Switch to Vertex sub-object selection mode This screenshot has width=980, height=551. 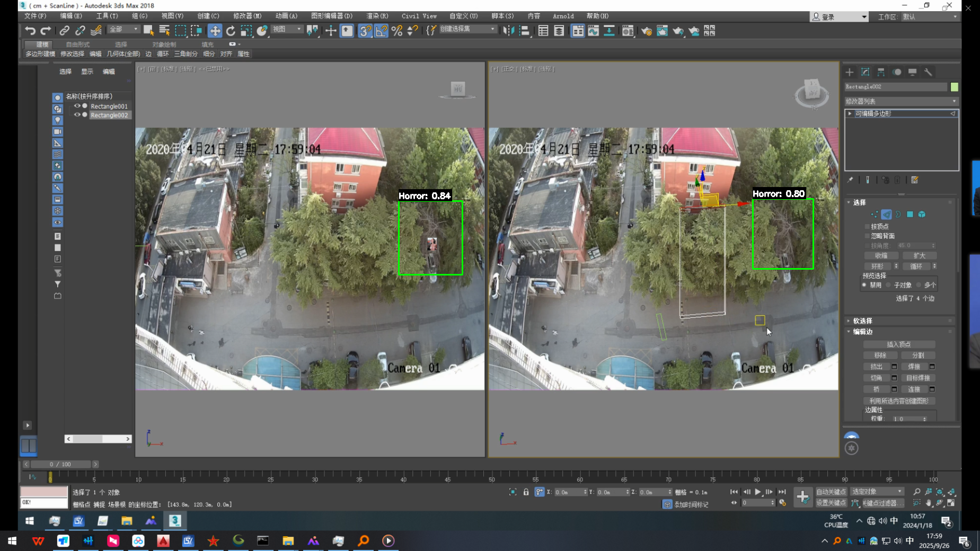(874, 215)
